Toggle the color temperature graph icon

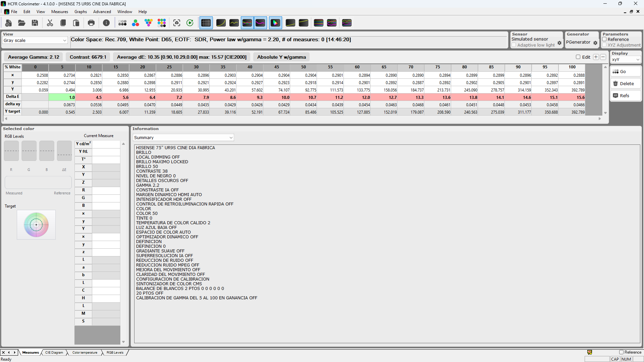(260, 23)
